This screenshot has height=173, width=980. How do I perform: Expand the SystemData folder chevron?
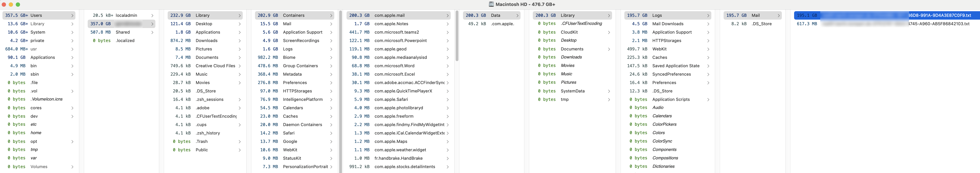click(609, 91)
